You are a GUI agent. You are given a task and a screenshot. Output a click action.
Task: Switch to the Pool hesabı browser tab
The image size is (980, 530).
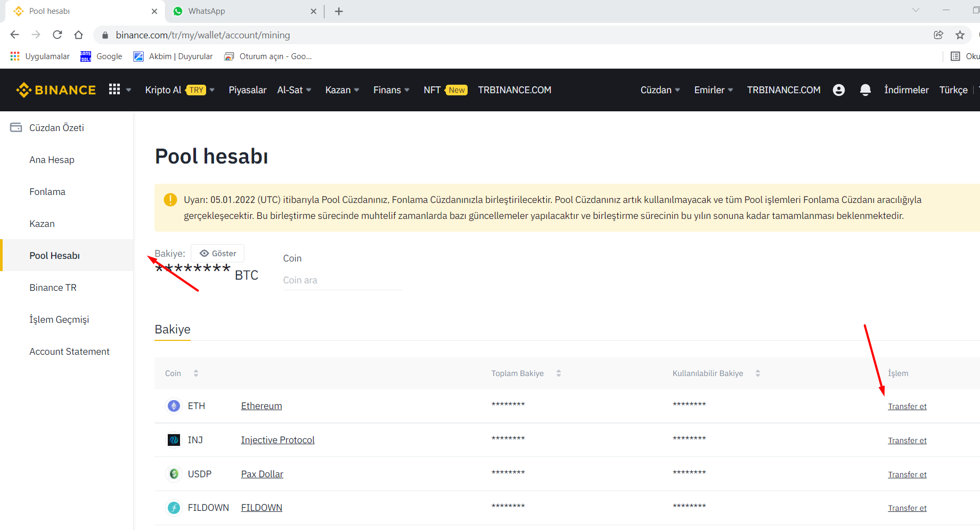pyautogui.click(x=85, y=11)
